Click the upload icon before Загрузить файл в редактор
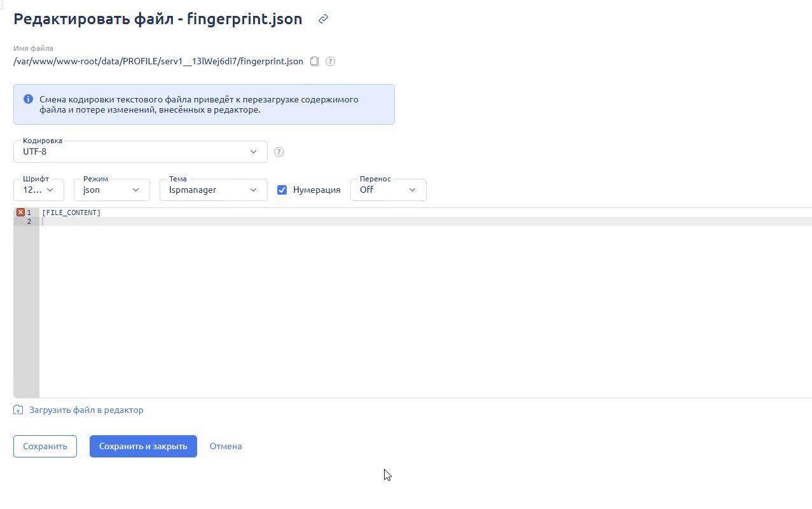 tap(18, 410)
